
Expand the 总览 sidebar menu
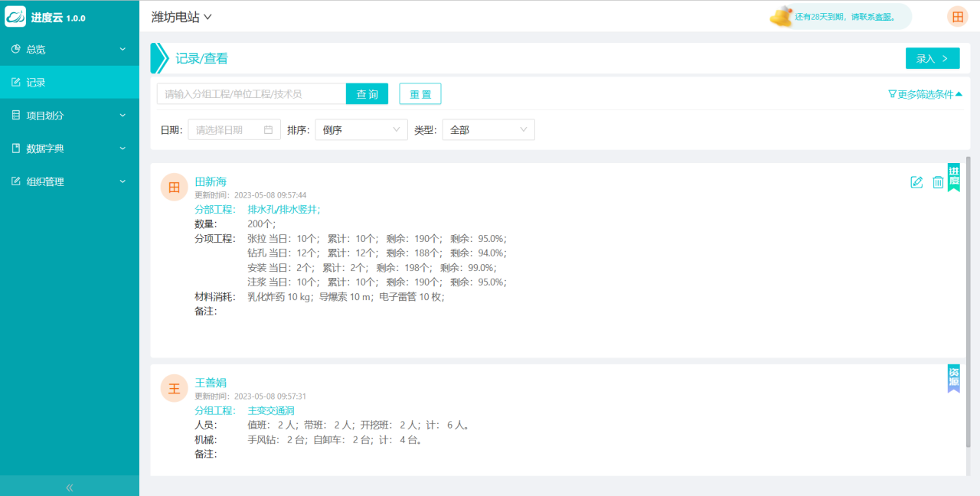tap(69, 50)
